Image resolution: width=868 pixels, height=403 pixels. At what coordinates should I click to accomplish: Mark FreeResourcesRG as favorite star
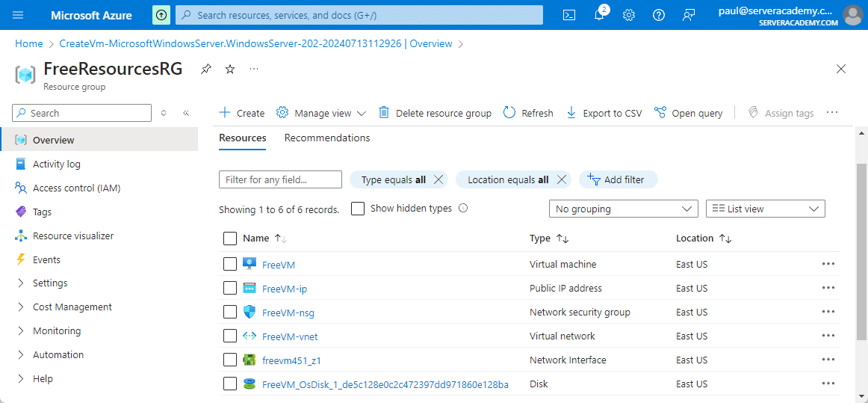pyautogui.click(x=230, y=70)
